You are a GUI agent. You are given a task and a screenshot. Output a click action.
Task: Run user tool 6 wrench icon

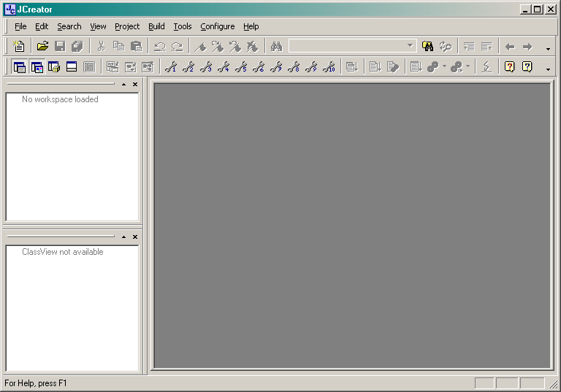click(259, 67)
